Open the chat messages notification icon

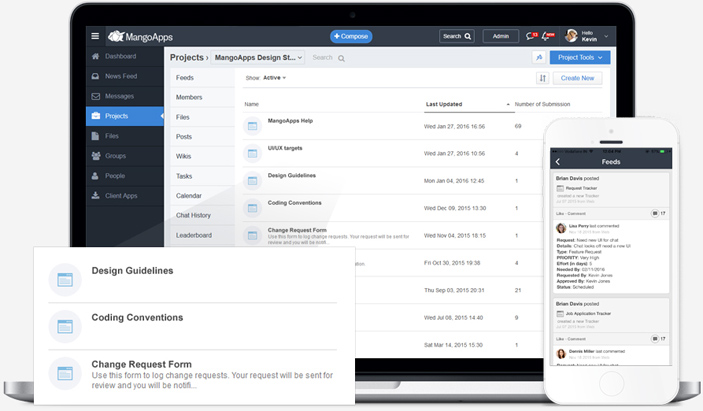pyautogui.click(x=532, y=36)
